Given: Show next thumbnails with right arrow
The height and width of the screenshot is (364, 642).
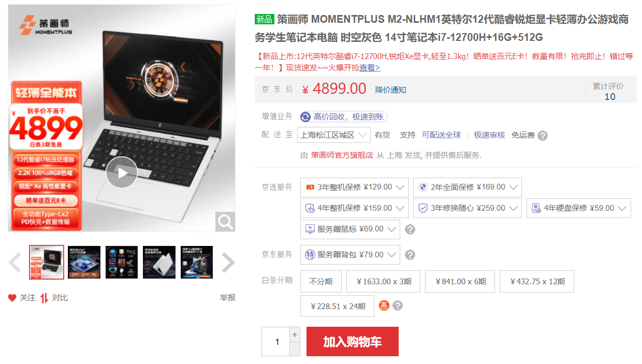Looking at the screenshot, I should [228, 263].
